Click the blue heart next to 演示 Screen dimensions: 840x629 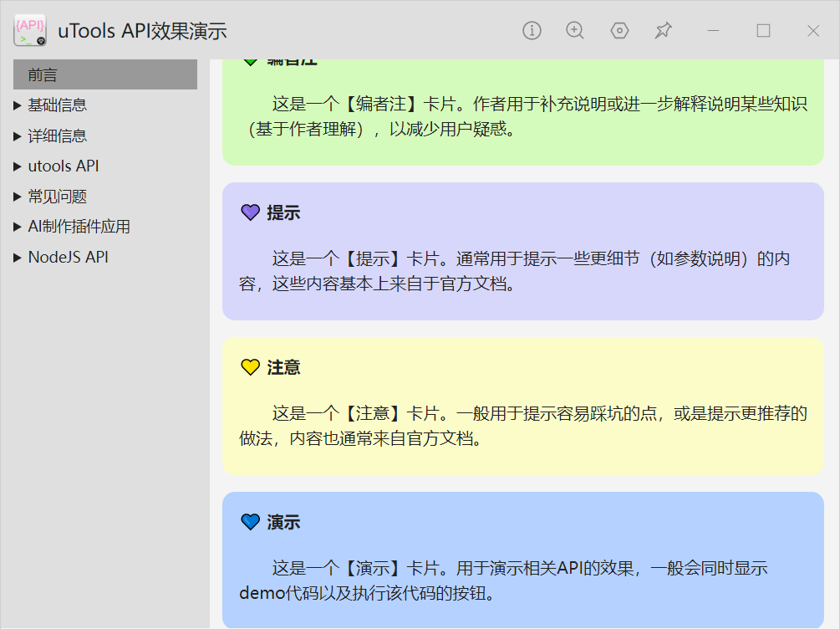[250, 522]
